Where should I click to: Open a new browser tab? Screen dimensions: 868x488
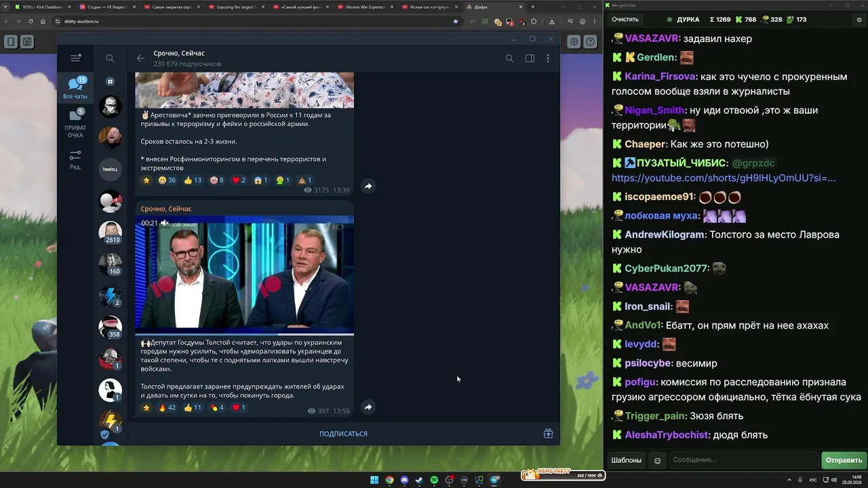tap(533, 7)
